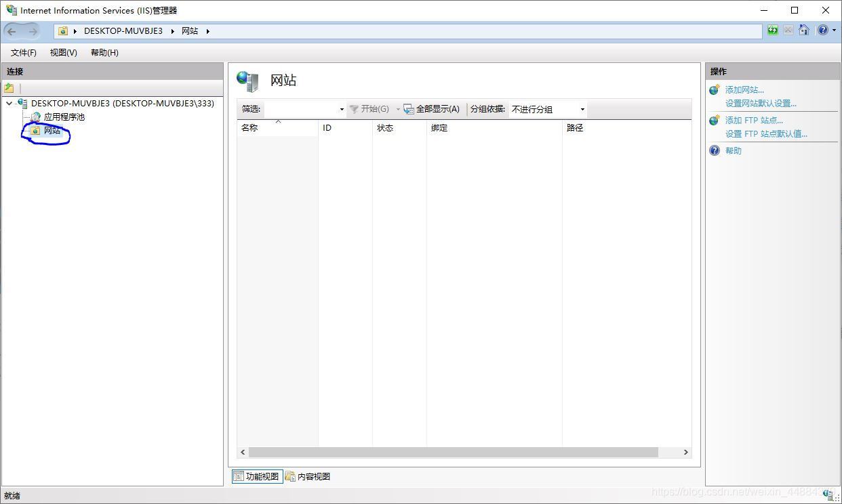842x504 pixels.
Task: Click the sites globe icon in address bar
Action: [63, 31]
